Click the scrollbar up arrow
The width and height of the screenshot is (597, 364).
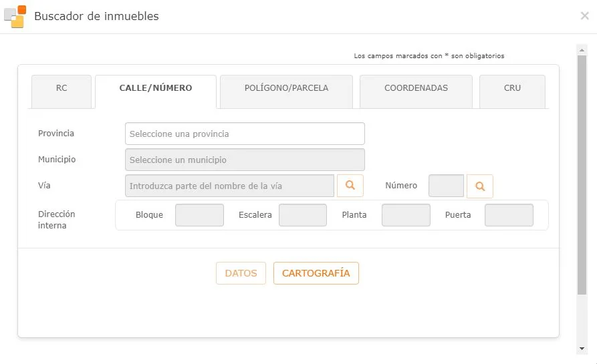point(582,50)
